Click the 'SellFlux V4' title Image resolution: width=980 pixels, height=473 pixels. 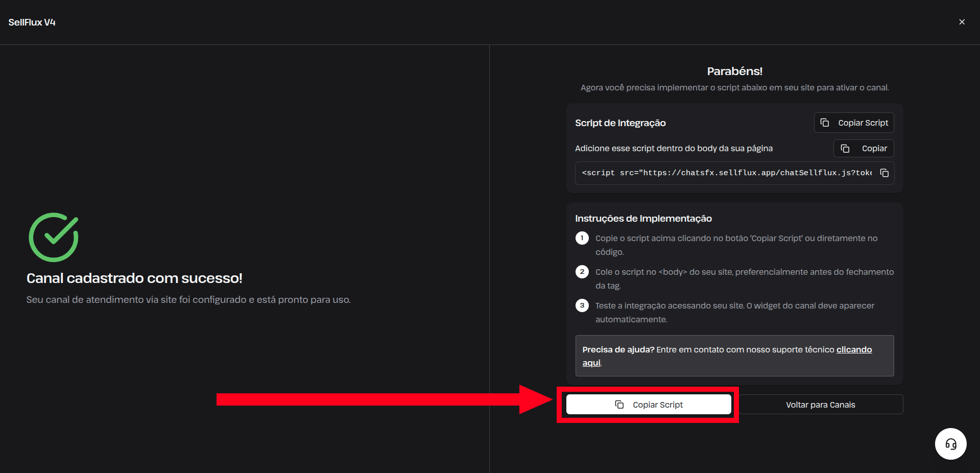tap(32, 22)
